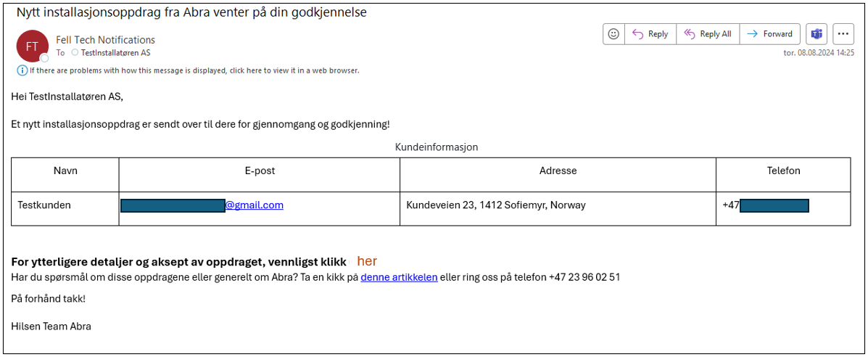
Task: Reply to the email
Action: pos(650,34)
